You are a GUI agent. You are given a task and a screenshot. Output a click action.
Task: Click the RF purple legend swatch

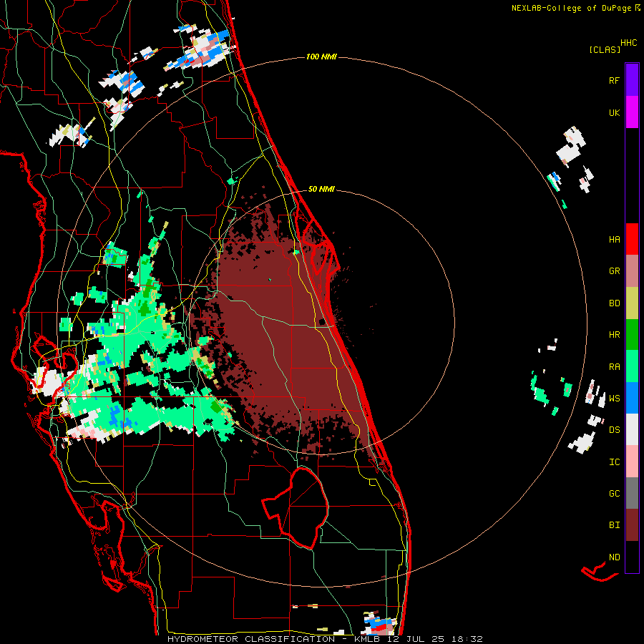click(632, 80)
